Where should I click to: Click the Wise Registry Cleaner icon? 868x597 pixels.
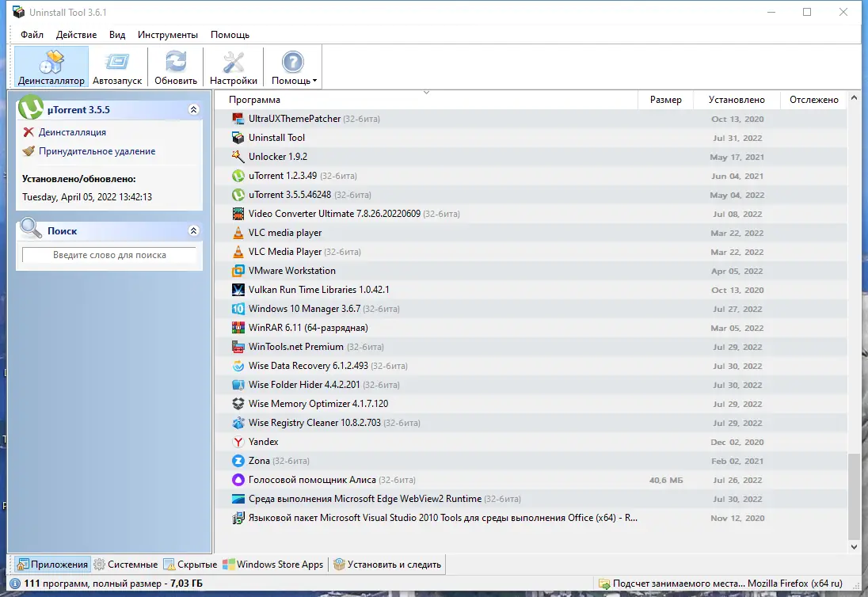pyautogui.click(x=238, y=423)
